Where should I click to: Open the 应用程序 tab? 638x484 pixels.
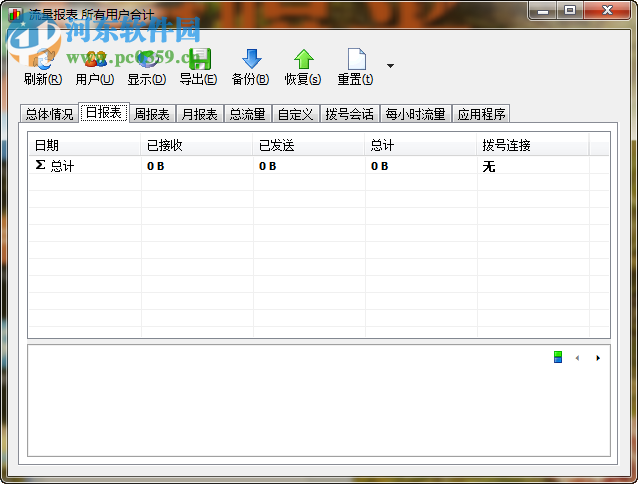[481, 114]
